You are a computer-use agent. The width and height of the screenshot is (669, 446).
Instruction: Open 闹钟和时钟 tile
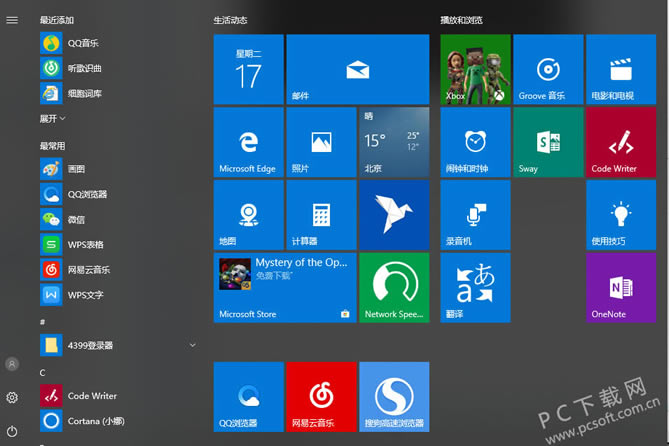point(475,143)
